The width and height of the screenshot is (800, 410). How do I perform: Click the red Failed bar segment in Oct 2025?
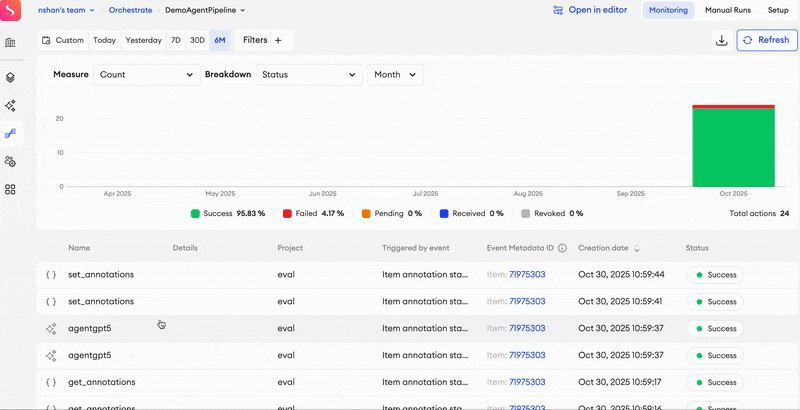[733, 107]
